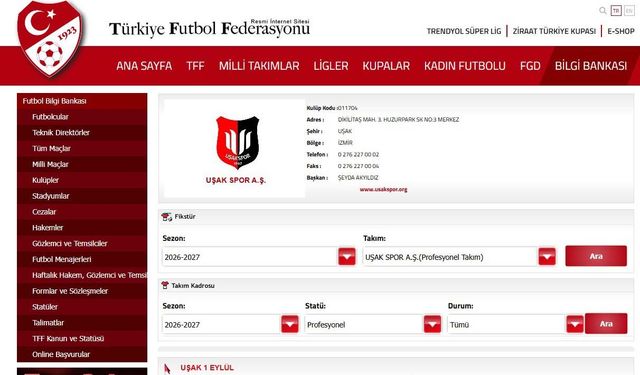Open Gözlemci ve Temsilciler in sidebar
Screen dimensions: 640x375
[x=82, y=244]
